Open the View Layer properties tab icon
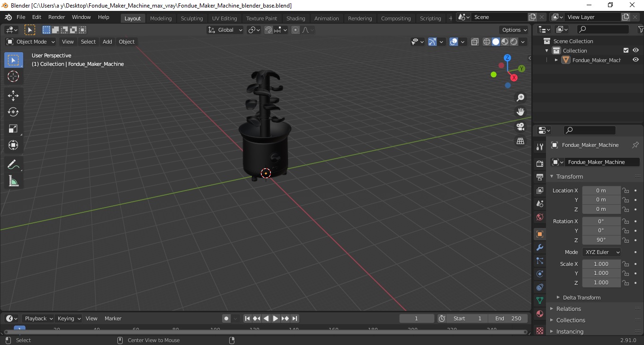 tap(539, 191)
